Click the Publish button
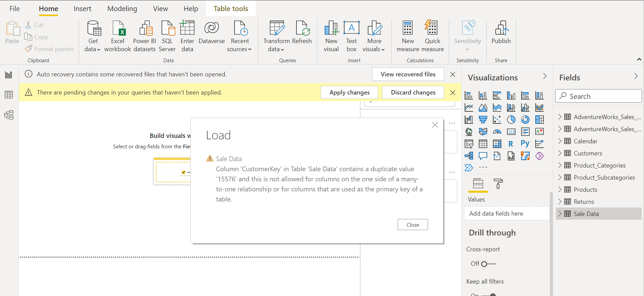Viewport: 644px width, 296px height. coord(501,33)
